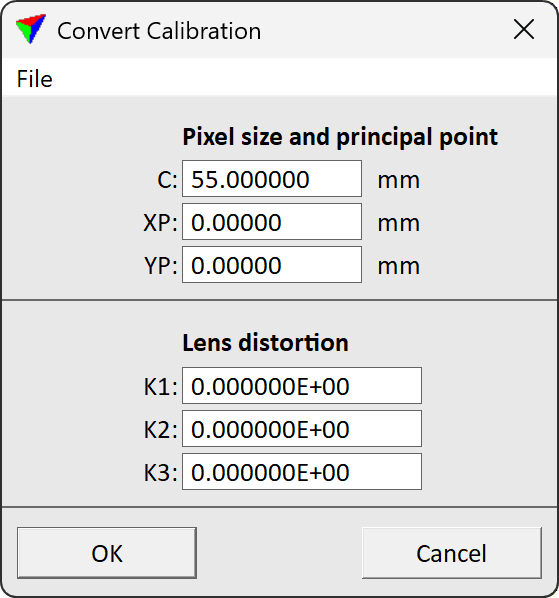Click the K1 lens distortion field
This screenshot has height=598, width=559.
click(302, 386)
